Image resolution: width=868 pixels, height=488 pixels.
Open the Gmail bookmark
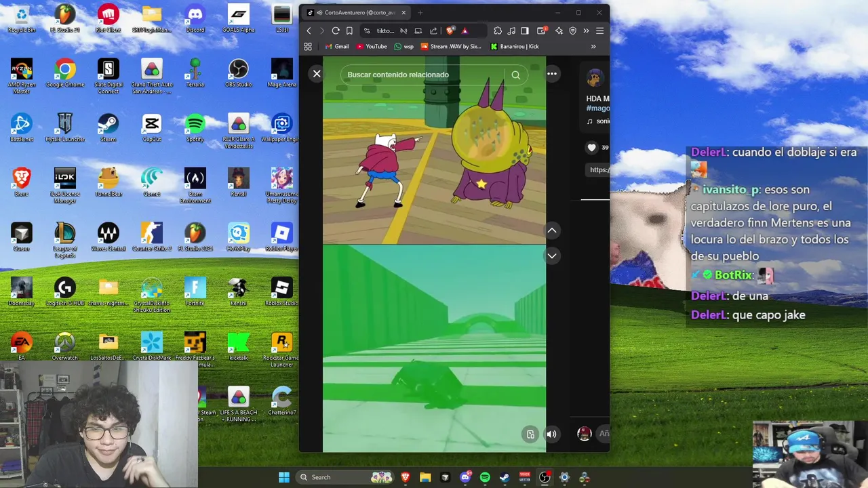point(336,47)
